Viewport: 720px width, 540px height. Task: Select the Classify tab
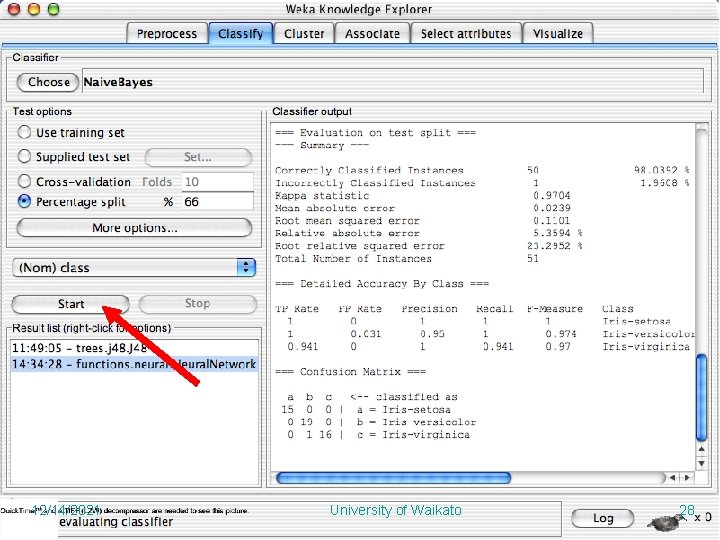click(x=241, y=34)
